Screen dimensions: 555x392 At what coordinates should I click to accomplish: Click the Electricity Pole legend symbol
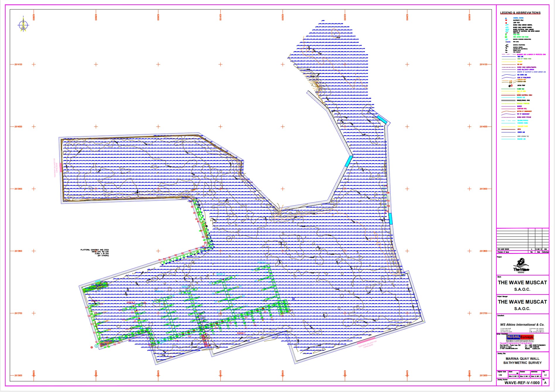click(506, 20)
